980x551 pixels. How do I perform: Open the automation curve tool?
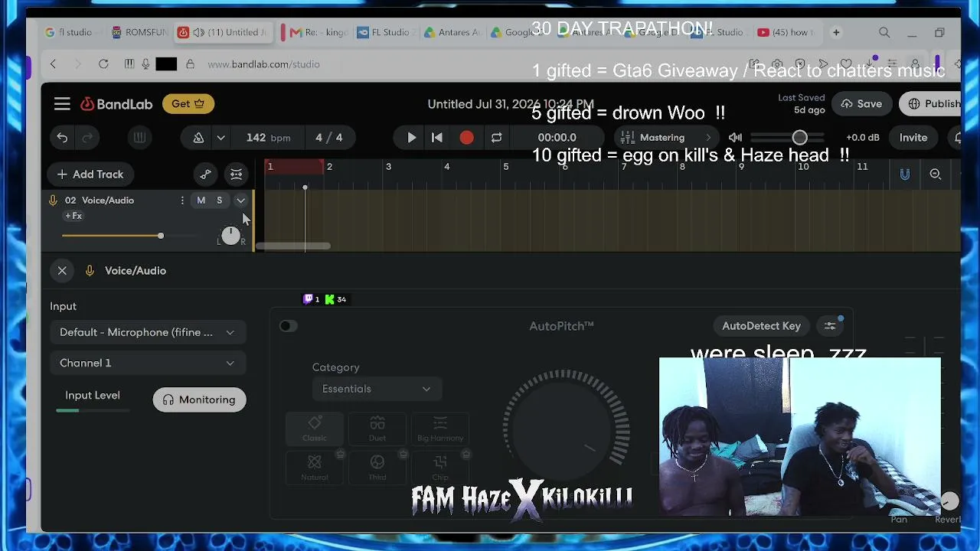[205, 174]
